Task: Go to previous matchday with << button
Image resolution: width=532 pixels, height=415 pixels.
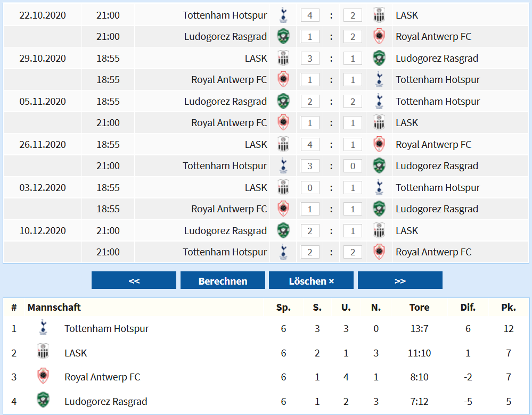Action: (x=134, y=280)
